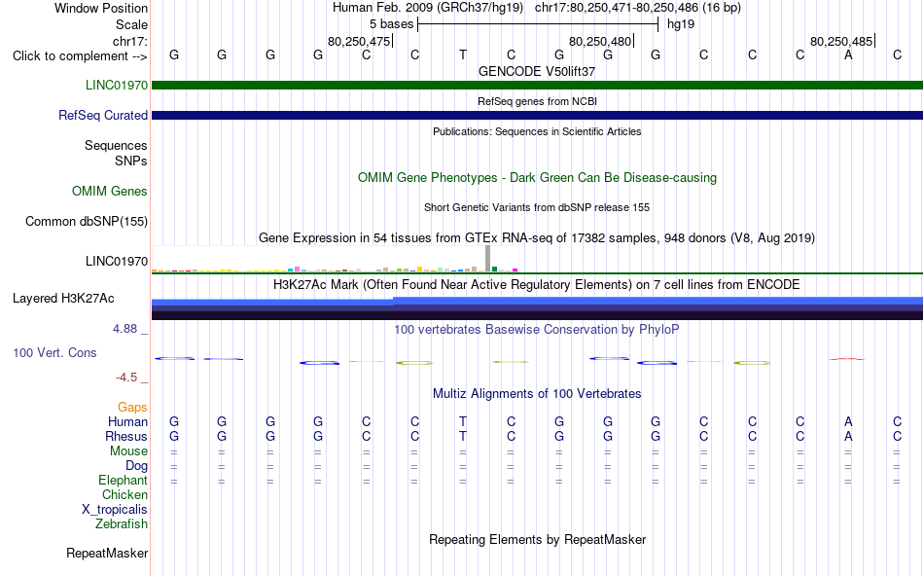Select the OMIM Genes track label
This screenshot has height=576, width=924.
point(110,191)
